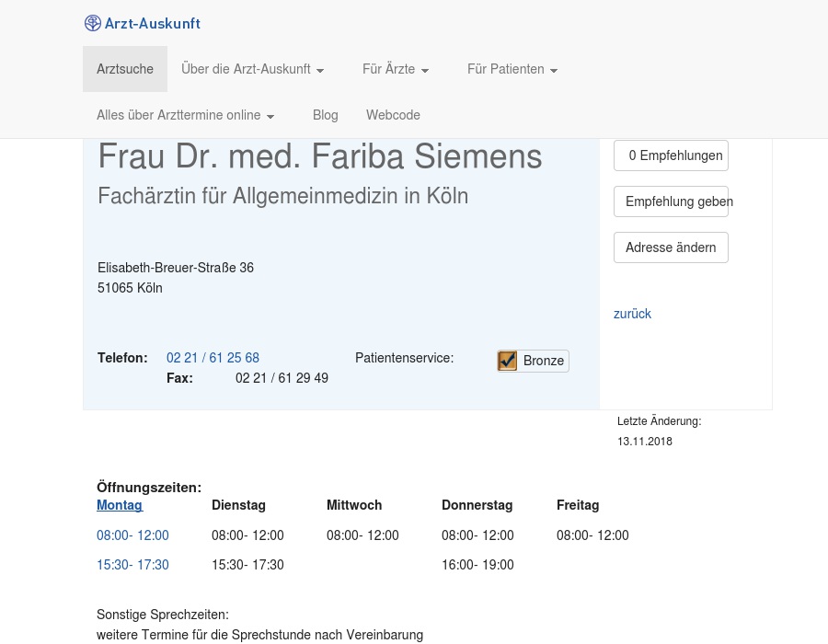Select the Blog menu item
This screenshot has height=644, width=828.
pyautogui.click(x=325, y=115)
